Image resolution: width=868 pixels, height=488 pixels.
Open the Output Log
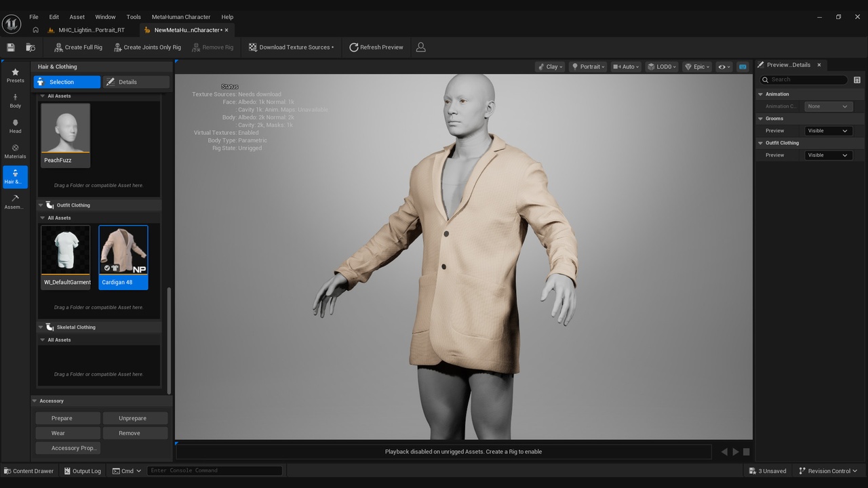82,471
